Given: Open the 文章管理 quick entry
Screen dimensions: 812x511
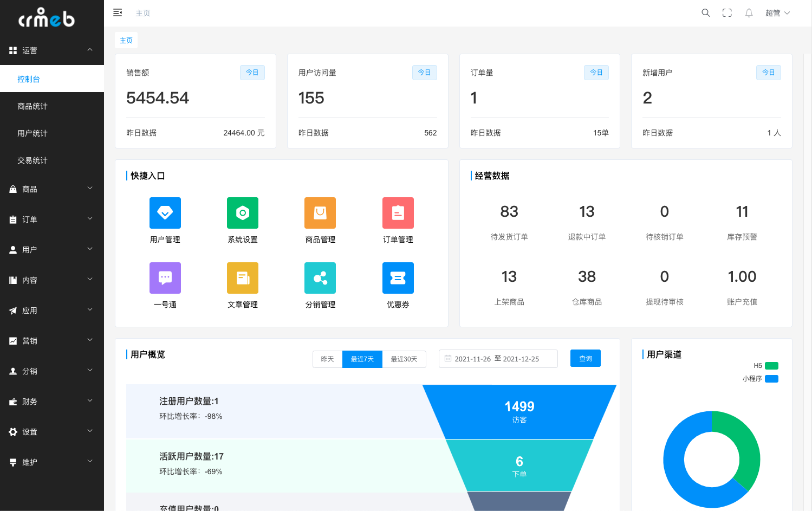Looking at the screenshot, I should [x=242, y=278].
